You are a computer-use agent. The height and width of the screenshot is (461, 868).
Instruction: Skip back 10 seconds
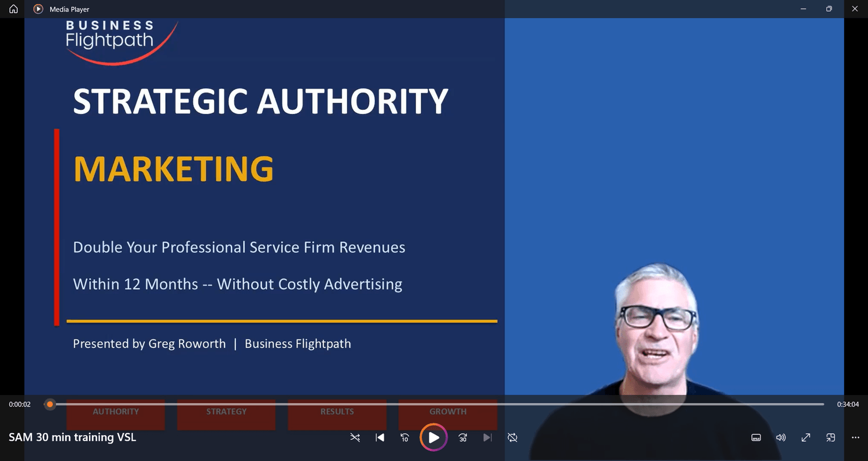(x=405, y=438)
